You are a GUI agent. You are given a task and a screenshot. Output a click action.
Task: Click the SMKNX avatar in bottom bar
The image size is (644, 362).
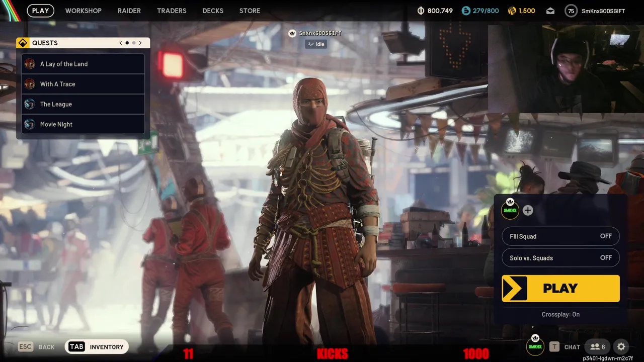pyautogui.click(x=535, y=345)
